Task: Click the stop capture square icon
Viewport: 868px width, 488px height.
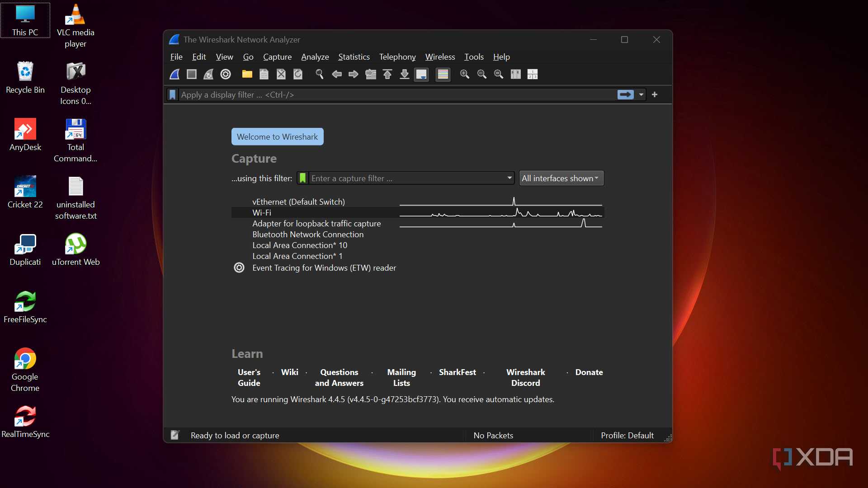Action: coord(192,74)
